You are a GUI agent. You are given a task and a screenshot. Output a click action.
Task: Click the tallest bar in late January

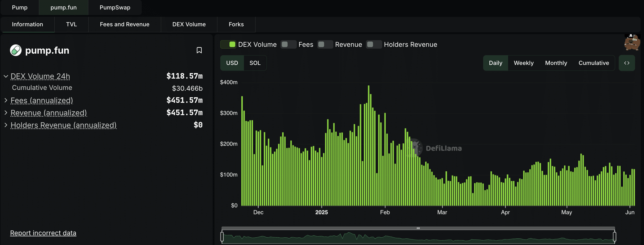(369, 145)
